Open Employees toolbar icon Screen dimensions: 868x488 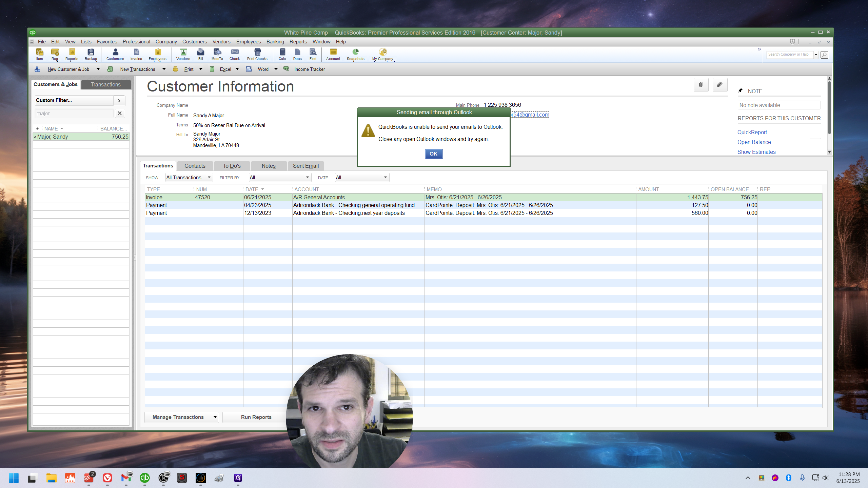click(x=158, y=54)
